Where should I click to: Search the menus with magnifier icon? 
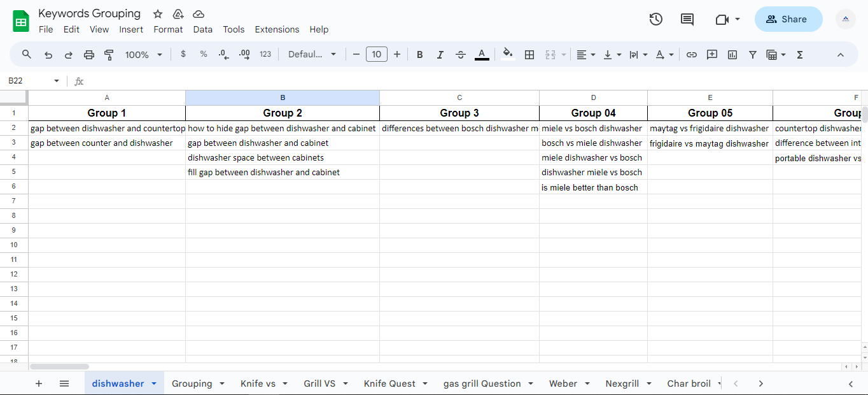point(27,55)
